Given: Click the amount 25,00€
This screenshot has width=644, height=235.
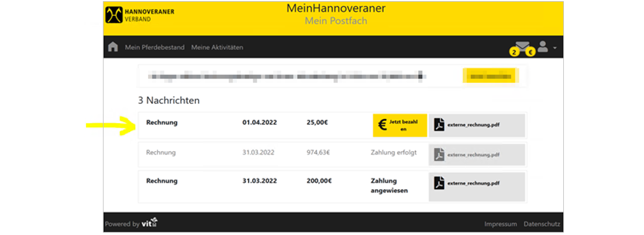Looking at the screenshot, I should [317, 122].
